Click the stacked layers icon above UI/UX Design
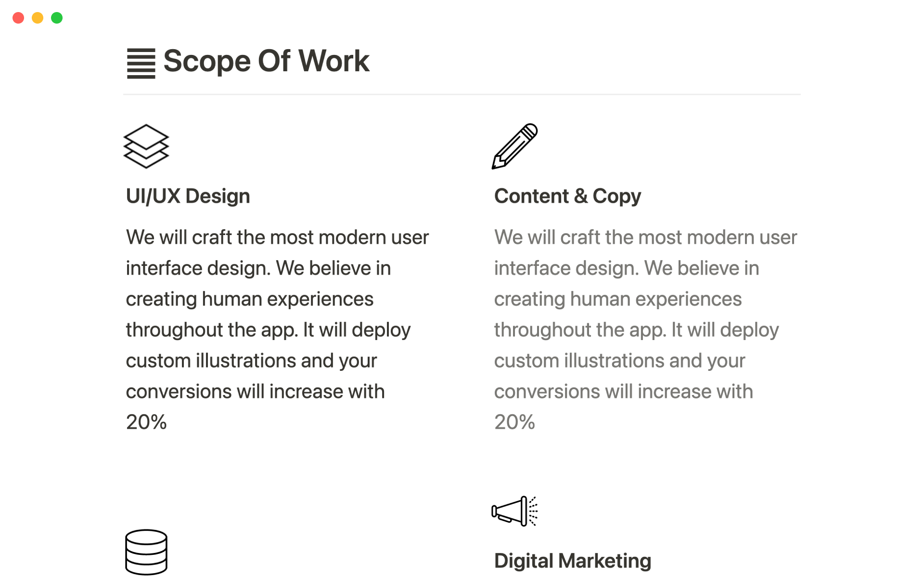The width and height of the screenshot is (924, 578). point(146,146)
